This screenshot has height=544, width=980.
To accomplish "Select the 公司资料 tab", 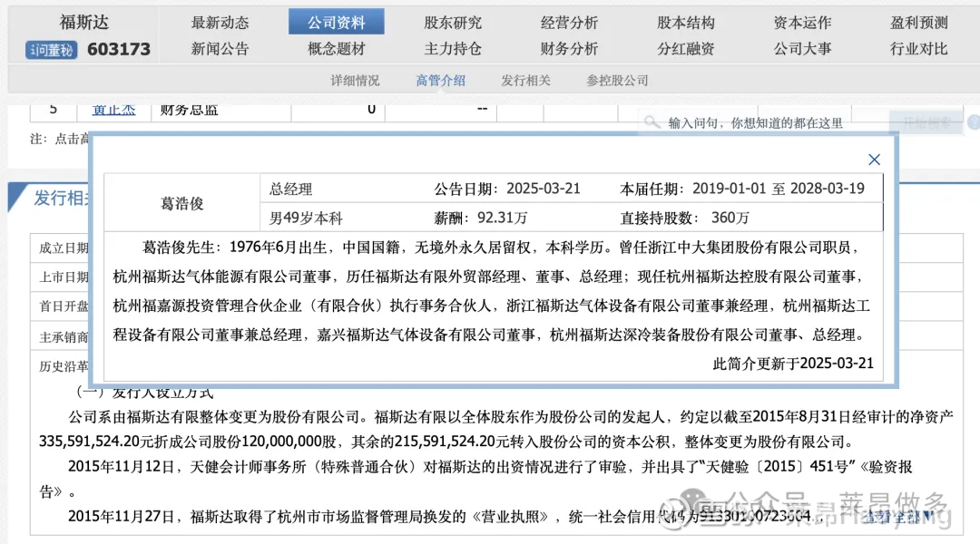I will tap(337, 22).
